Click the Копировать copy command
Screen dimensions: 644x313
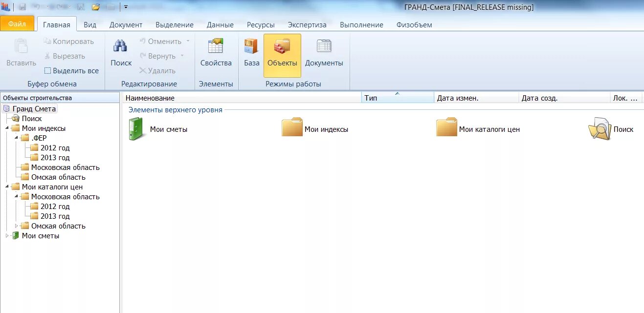68,42
